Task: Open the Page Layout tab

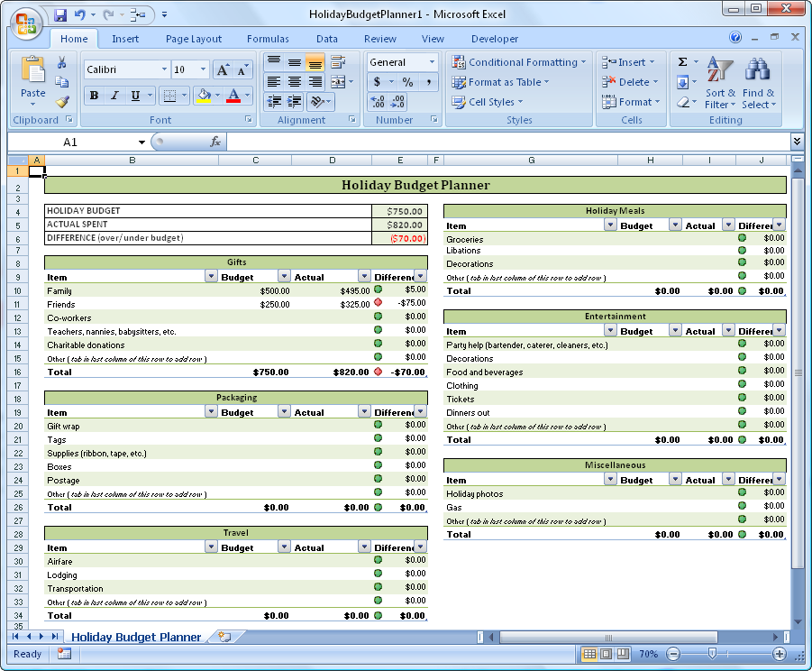Action: coord(193,39)
